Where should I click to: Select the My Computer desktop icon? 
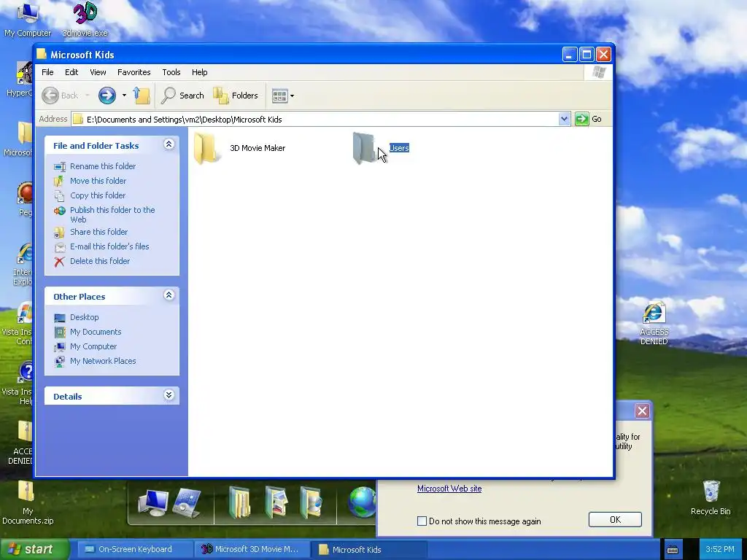(x=28, y=20)
